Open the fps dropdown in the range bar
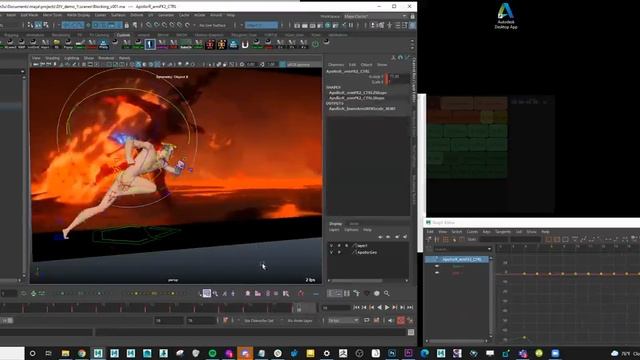The height and width of the screenshot is (360, 640). coord(343,321)
